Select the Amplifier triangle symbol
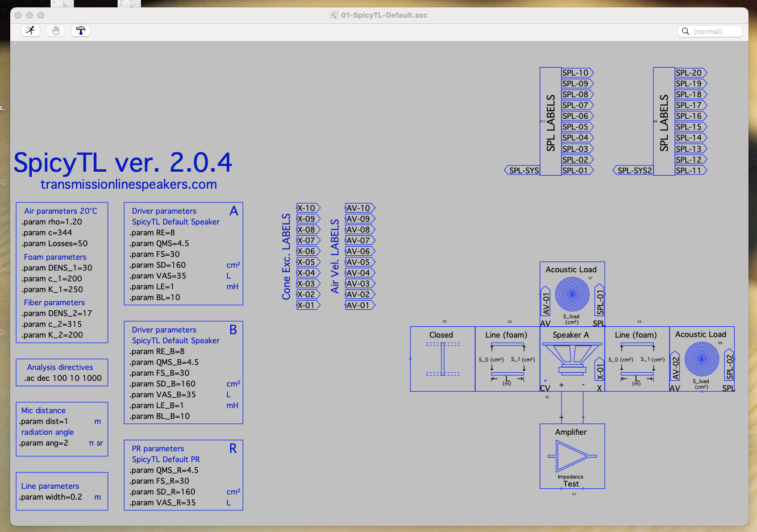Viewport: 757px width, 532px height. point(572,456)
